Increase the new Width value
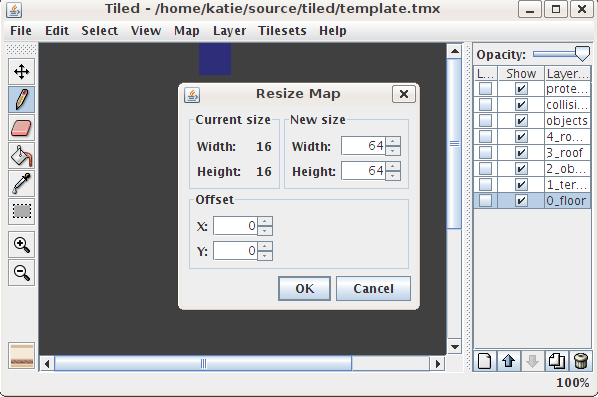 click(x=393, y=141)
